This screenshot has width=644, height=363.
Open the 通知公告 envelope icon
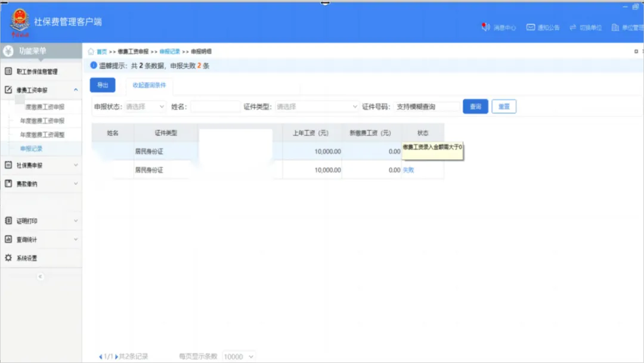click(531, 27)
